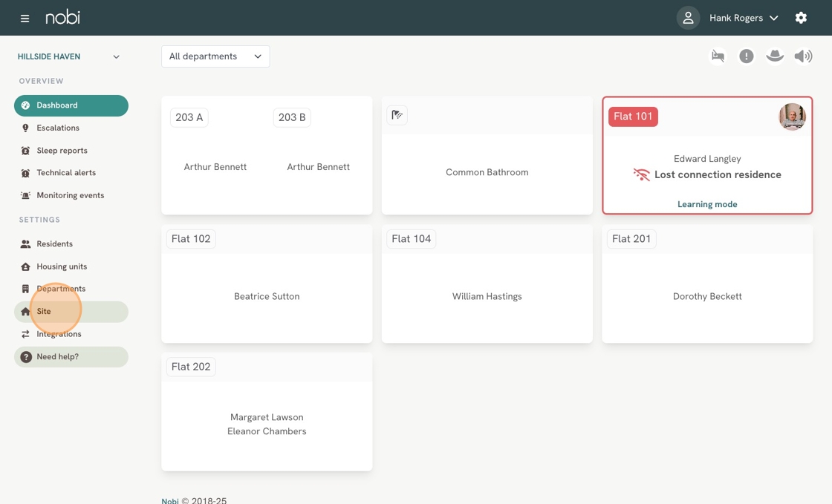Open the All departments dropdown
Screen dimensions: 832x504
215,56
